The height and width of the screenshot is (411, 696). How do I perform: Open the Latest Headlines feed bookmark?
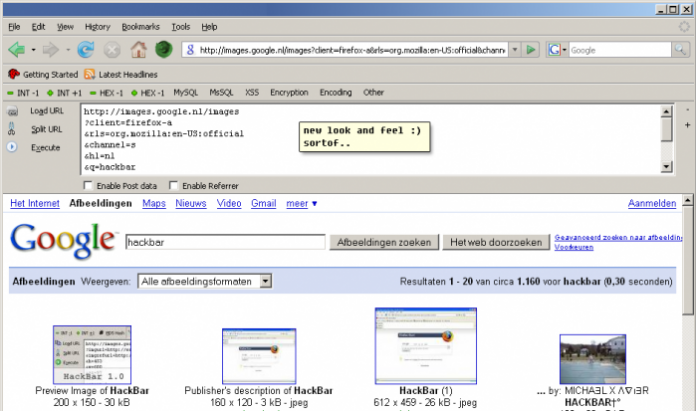click(x=121, y=75)
